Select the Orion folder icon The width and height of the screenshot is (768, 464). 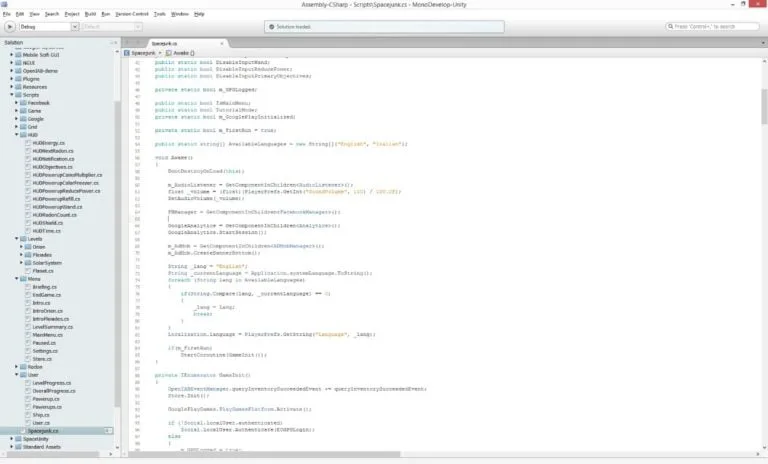coord(28,247)
